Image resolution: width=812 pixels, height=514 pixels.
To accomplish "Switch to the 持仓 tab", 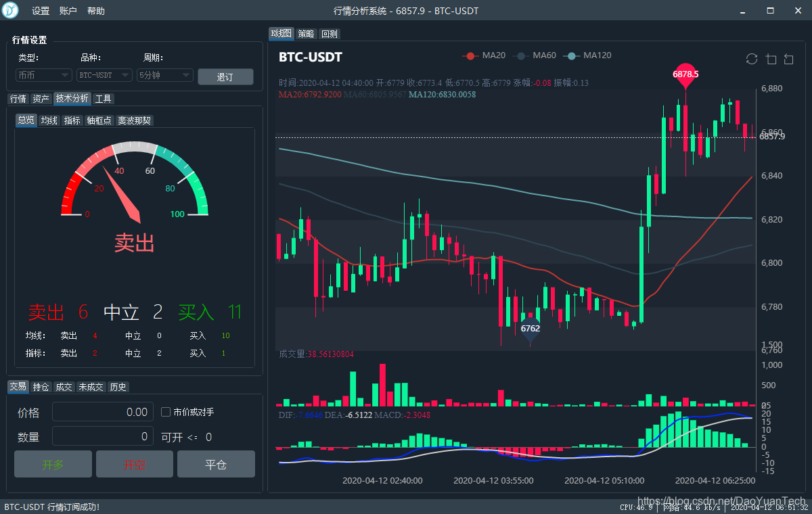I will click(x=41, y=387).
